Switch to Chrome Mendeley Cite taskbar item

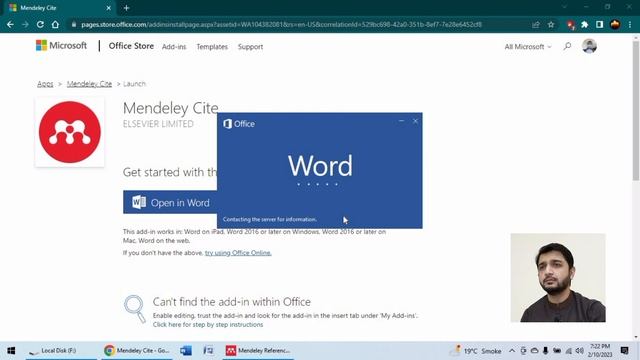pyautogui.click(x=137, y=351)
